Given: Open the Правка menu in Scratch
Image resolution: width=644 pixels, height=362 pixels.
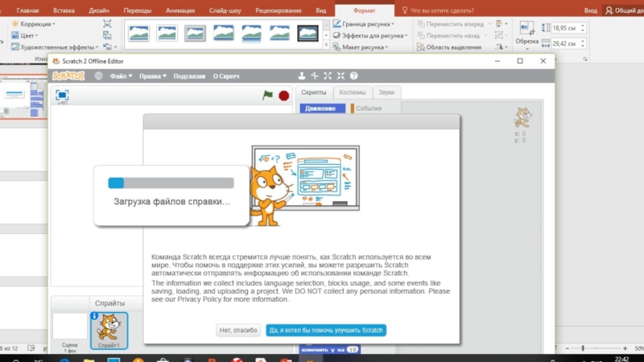Looking at the screenshot, I should pos(152,76).
